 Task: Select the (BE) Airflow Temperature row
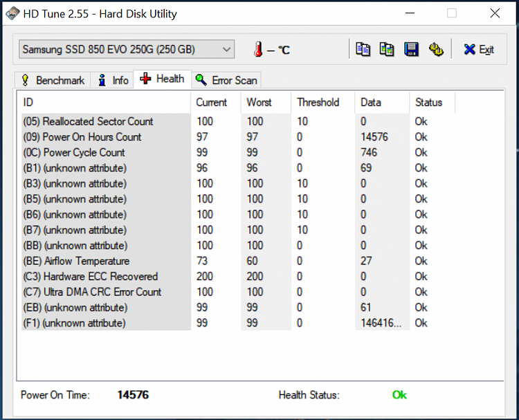pyautogui.click(x=238, y=261)
